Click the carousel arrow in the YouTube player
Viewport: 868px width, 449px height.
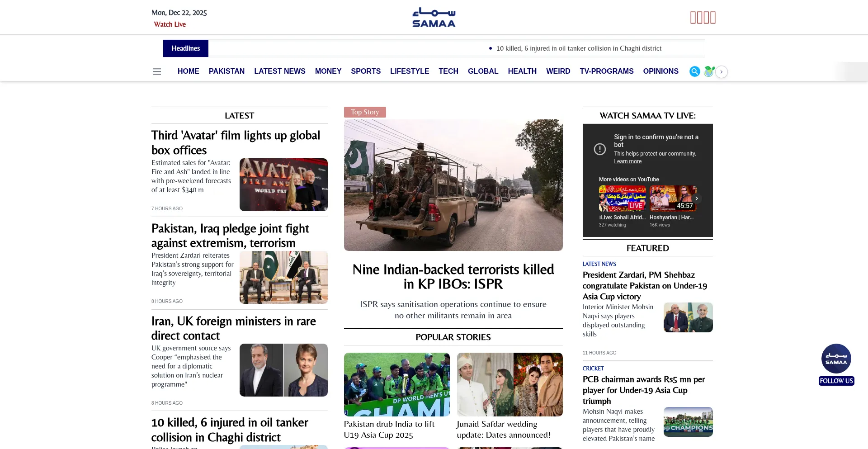pyautogui.click(x=697, y=198)
